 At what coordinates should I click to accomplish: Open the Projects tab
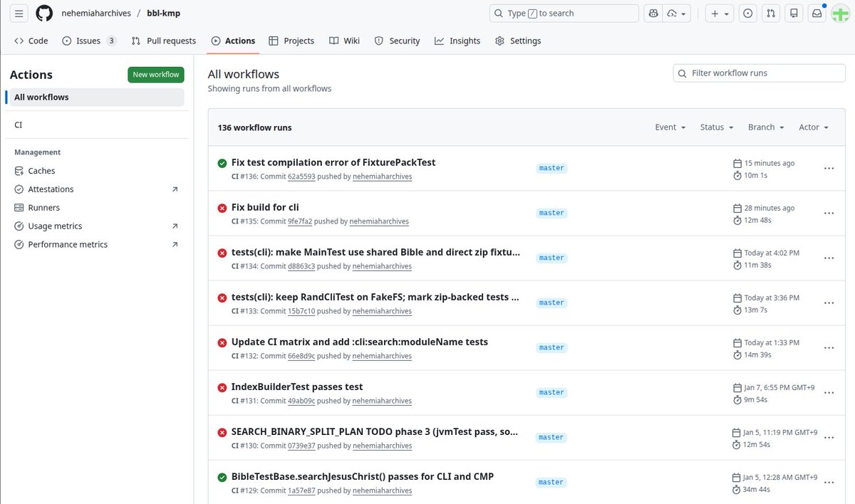click(291, 41)
